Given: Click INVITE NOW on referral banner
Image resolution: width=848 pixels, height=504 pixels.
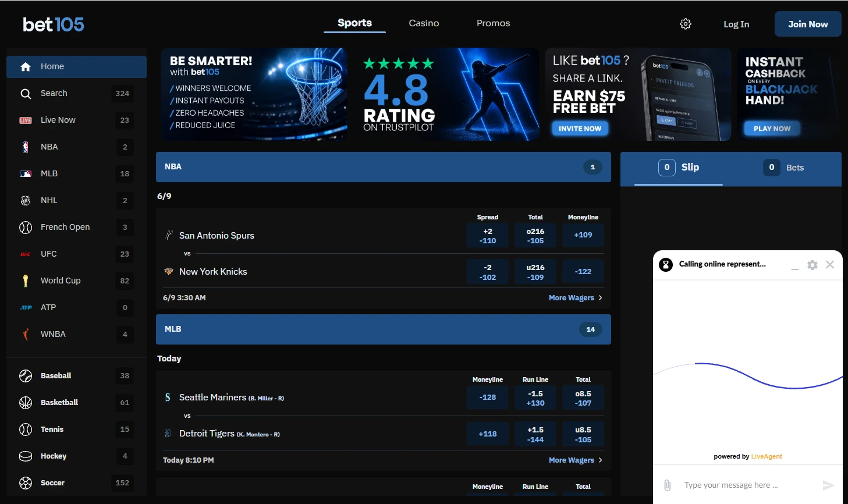Looking at the screenshot, I should [x=580, y=129].
